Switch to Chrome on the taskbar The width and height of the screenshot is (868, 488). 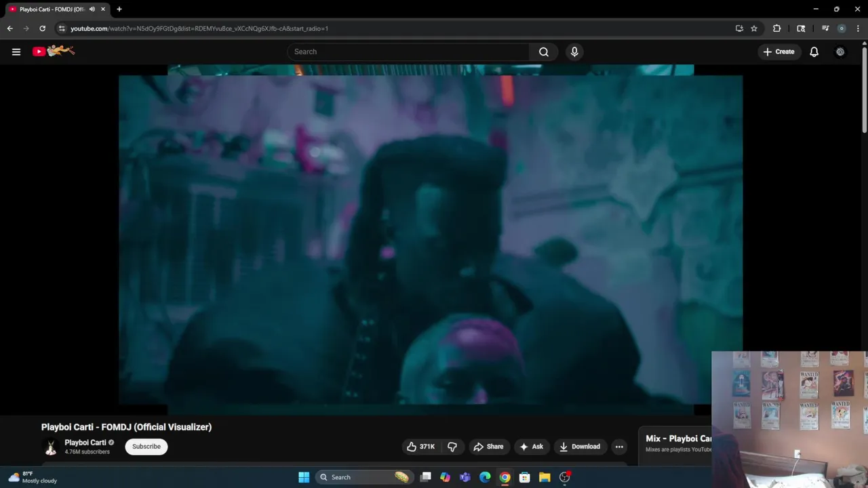(x=505, y=477)
